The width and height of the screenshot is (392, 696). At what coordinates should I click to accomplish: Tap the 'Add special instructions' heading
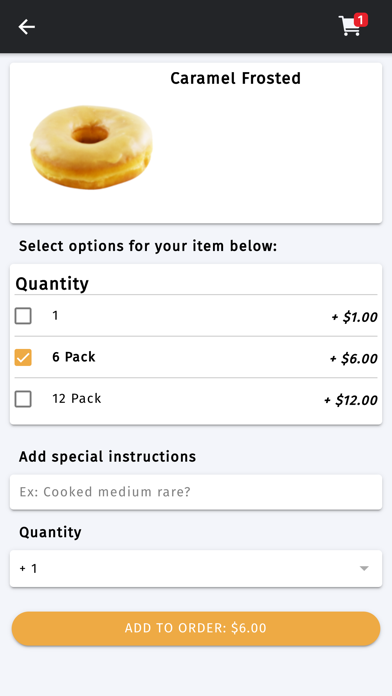click(107, 456)
